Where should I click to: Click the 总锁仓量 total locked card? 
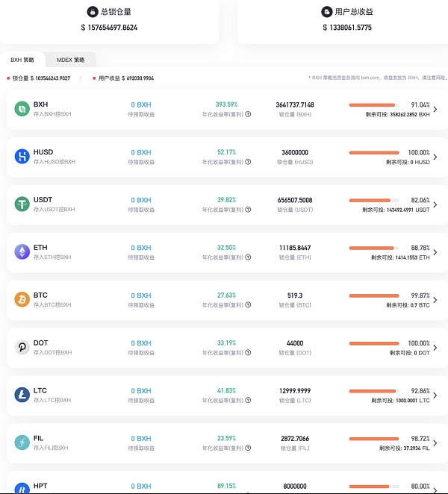[109, 20]
